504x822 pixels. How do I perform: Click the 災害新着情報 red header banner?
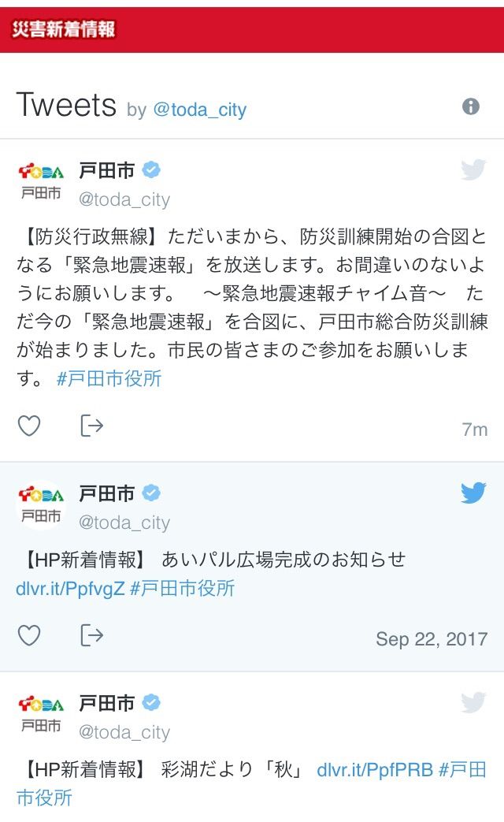point(252,30)
